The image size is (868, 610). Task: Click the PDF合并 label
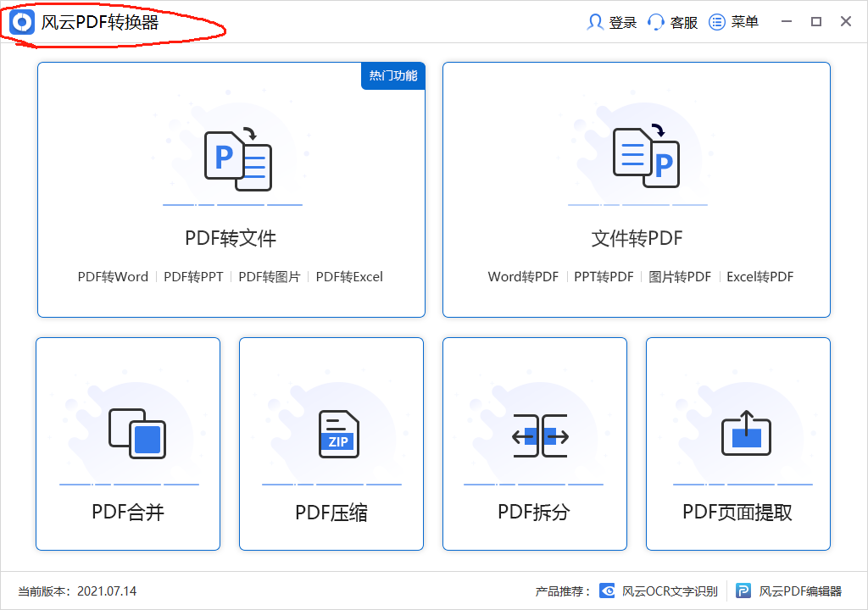coord(128,512)
